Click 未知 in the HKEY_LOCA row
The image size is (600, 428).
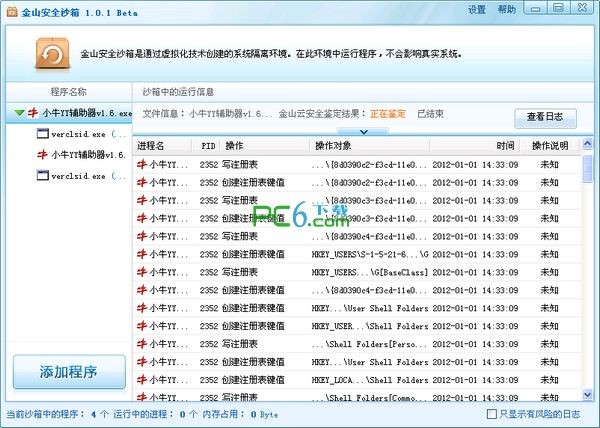(x=549, y=379)
